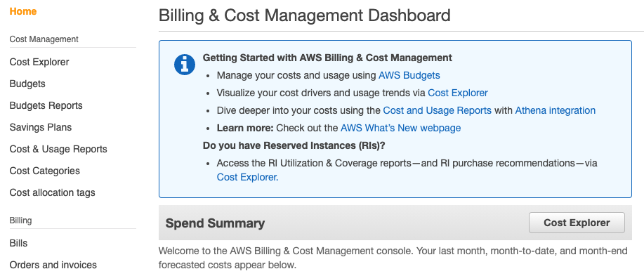This screenshot has width=644, height=276.
Task: Go to Budgets in the sidebar
Action: coord(27,84)
